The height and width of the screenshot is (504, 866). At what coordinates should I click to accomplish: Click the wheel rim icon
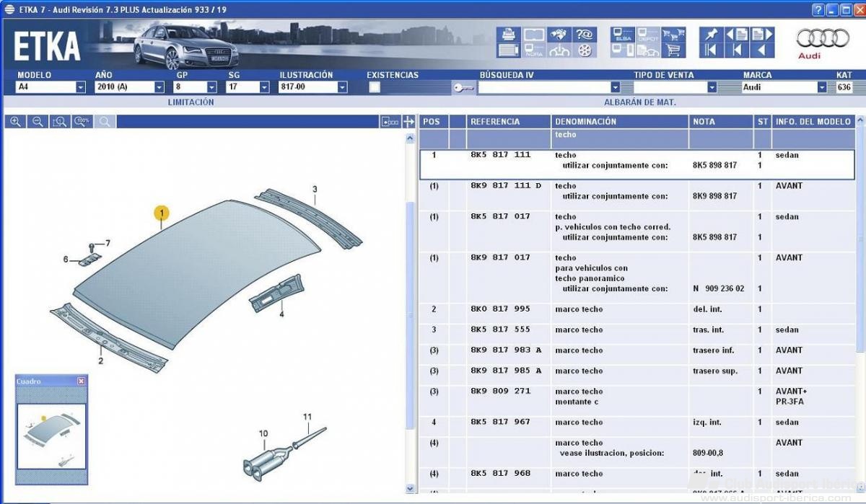[585, 50]
